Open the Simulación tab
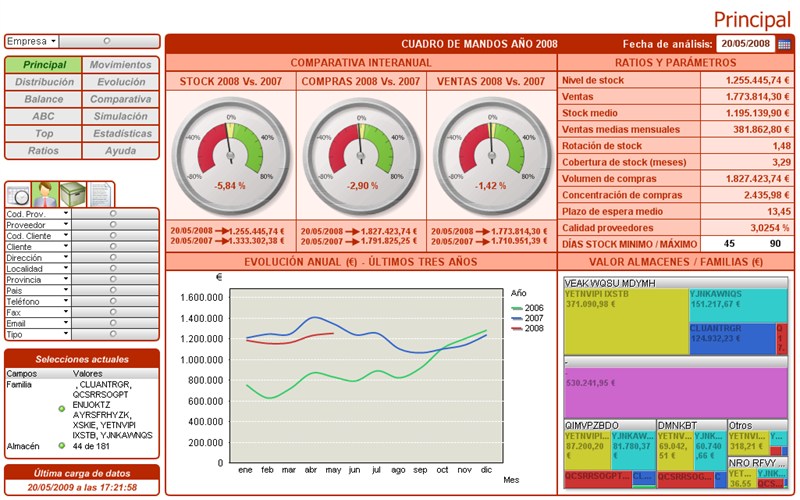This screenshot has height=500, width=800. pos(120,116)
